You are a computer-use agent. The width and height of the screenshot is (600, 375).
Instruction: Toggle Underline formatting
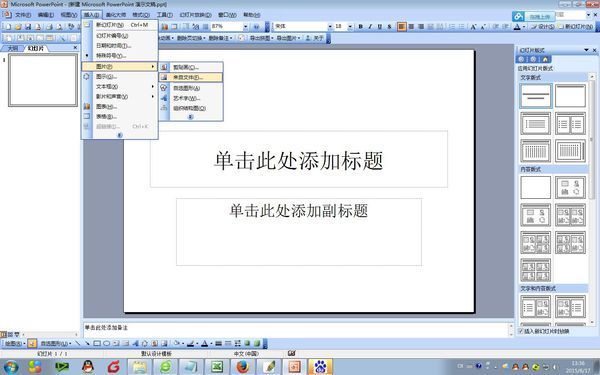(x=380, y=26)
